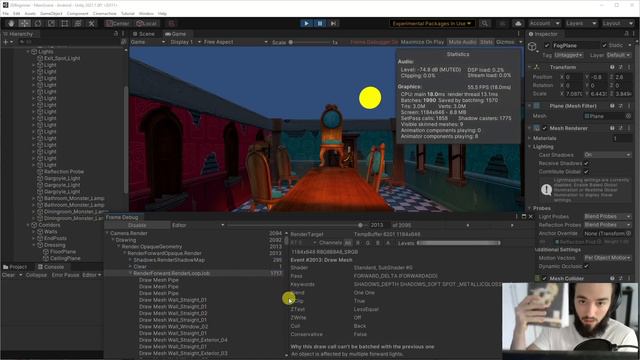
Task: Open the Edit menu
Action: click(16, 13)
